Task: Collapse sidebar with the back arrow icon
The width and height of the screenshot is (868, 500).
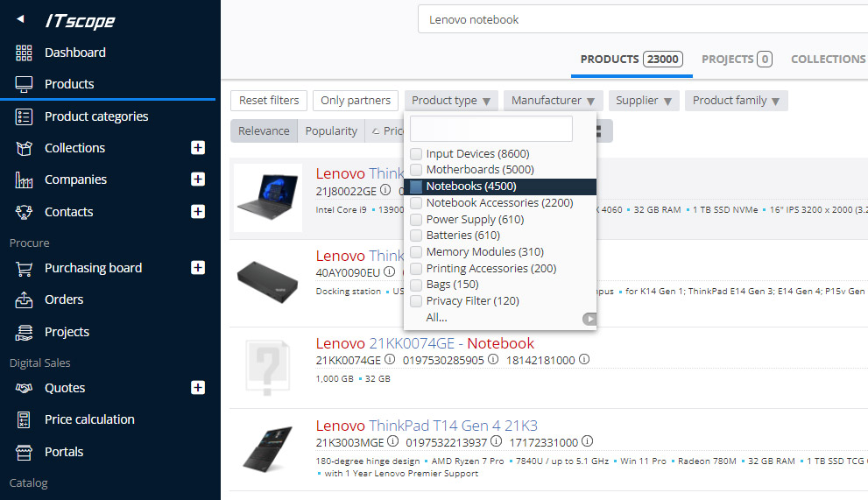Action: 20,18
